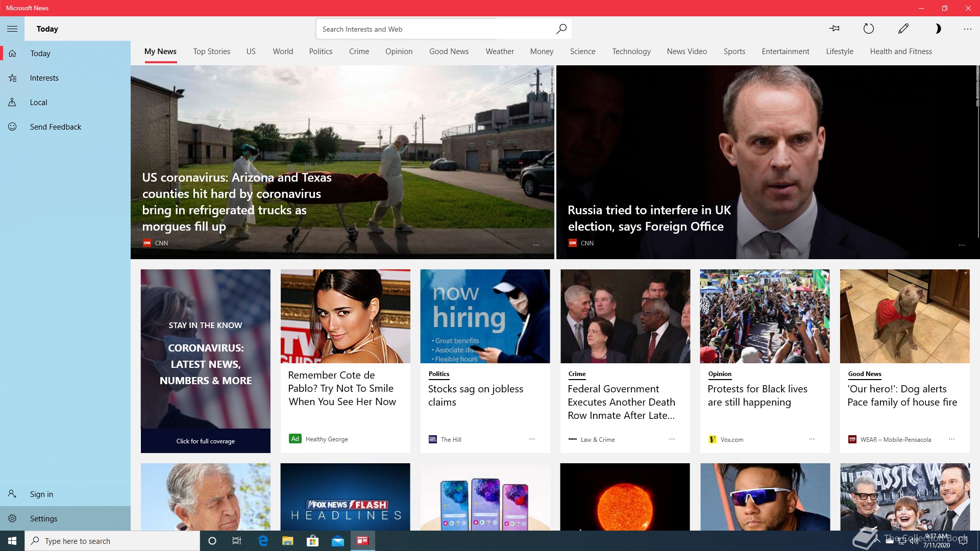
Task: Open the Entertainment tab
Action: click(786, 52)
